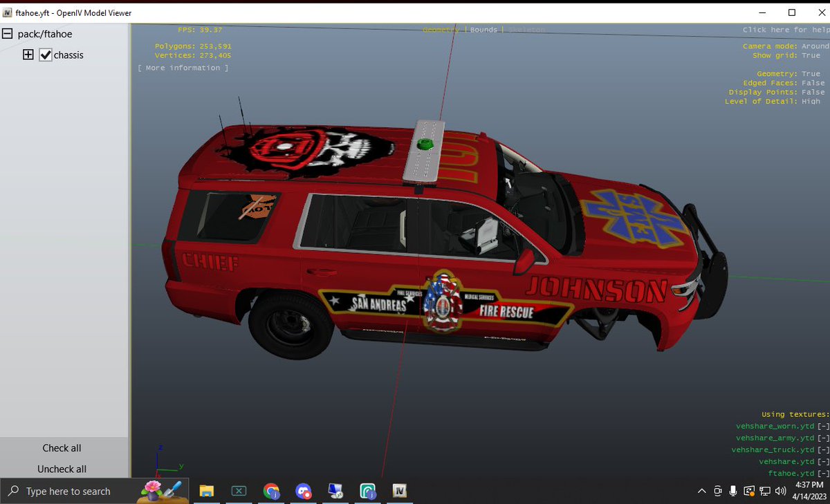Click the security shield tray icon
830x504 pixels.
[749, 492]
